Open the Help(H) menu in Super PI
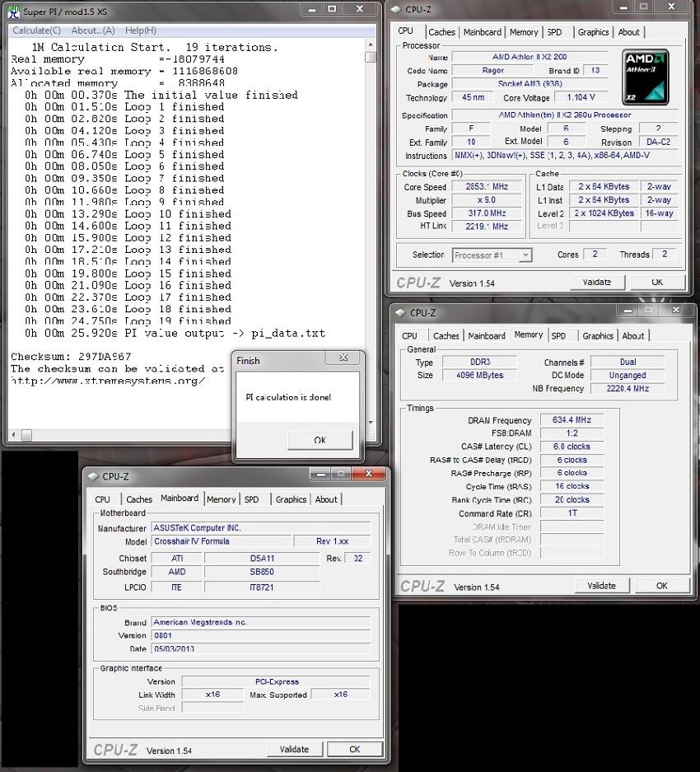 [x=140, y=30]
